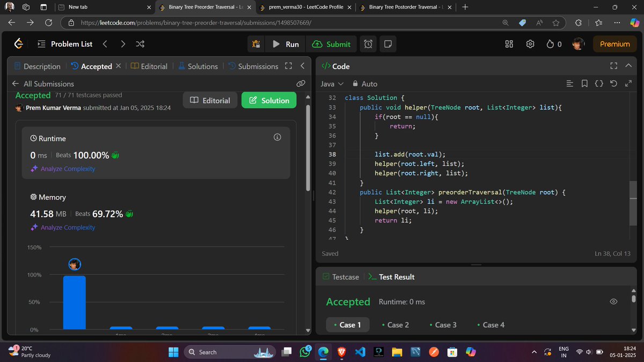Image resolution: width=644 pixels, height=362 pixels.
Task: Click the green Solution button
Action: click(269, 100)
